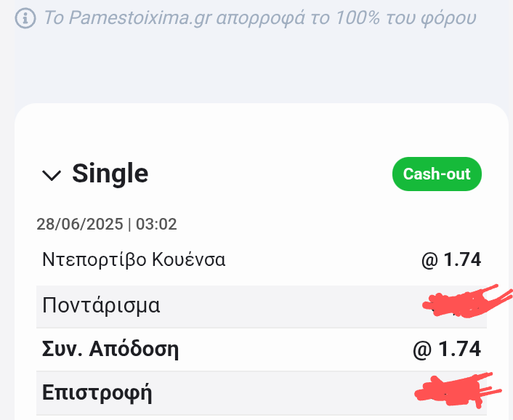Click the word απορροφά in tax notice
The image size is (513, 420).
click(x=251, y=17)
